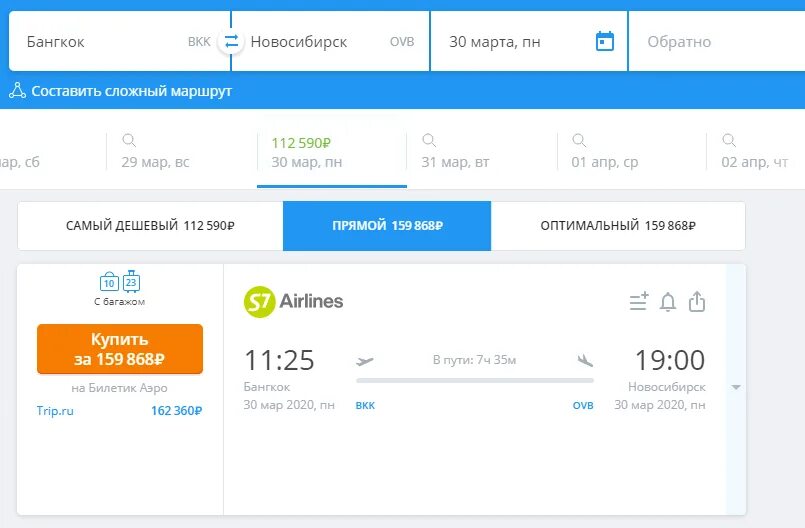This screenshot has width=805, height=528.
Task: Click the 112 590₽ date price
Action: point(301,143)
